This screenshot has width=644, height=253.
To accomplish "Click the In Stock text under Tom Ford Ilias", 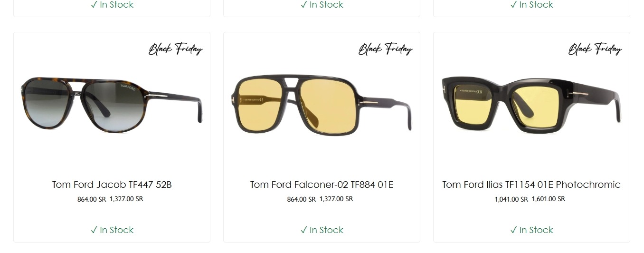I will 536,230.
